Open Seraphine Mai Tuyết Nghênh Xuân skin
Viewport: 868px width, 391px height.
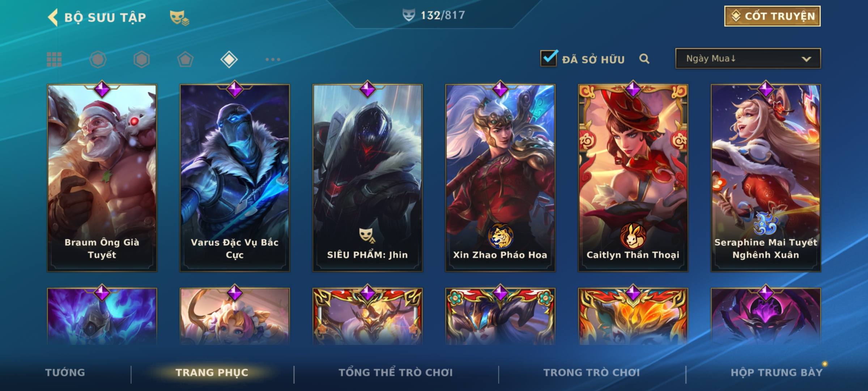tap(766, 178)
